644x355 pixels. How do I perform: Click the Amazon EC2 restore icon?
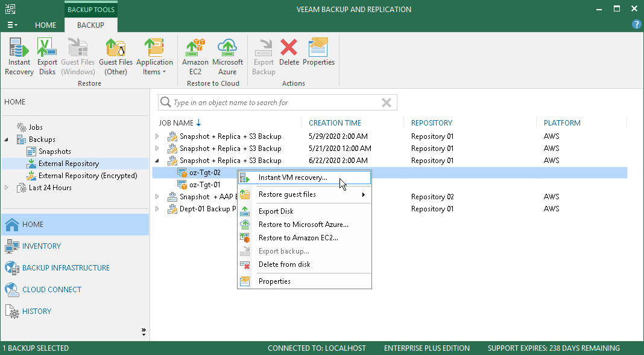coord(195,56)
